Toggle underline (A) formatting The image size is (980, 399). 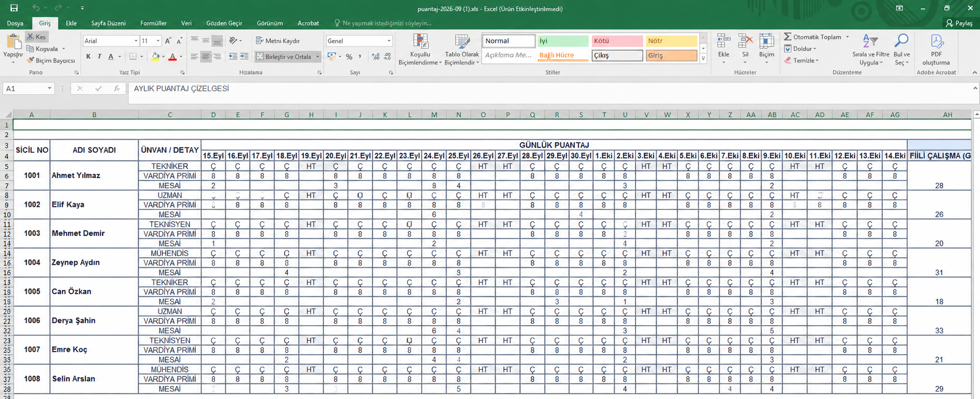click(111, 57)
